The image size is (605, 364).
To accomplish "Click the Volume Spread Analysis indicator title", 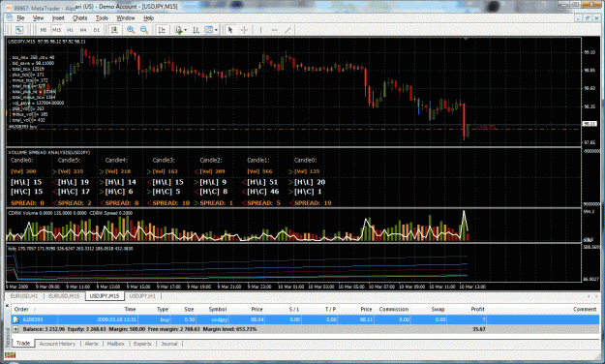I will (49, 152).
